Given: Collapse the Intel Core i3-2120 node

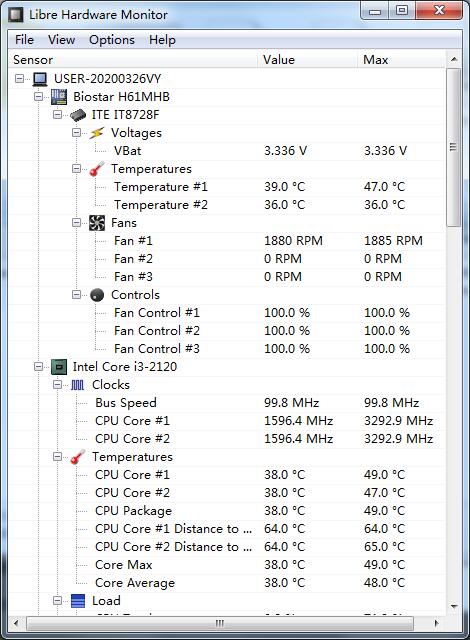Looking at the screenshot, I should point(38,367).
